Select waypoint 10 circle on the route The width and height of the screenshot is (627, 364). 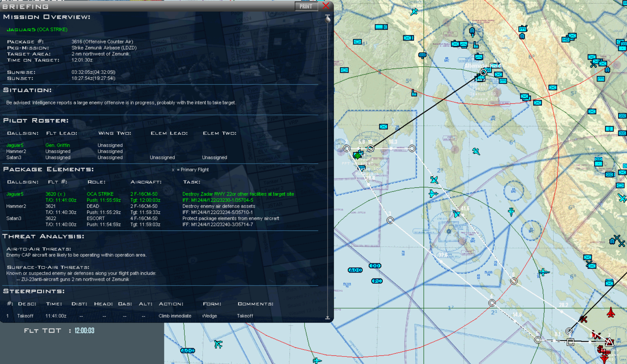(x=371, y=149)
